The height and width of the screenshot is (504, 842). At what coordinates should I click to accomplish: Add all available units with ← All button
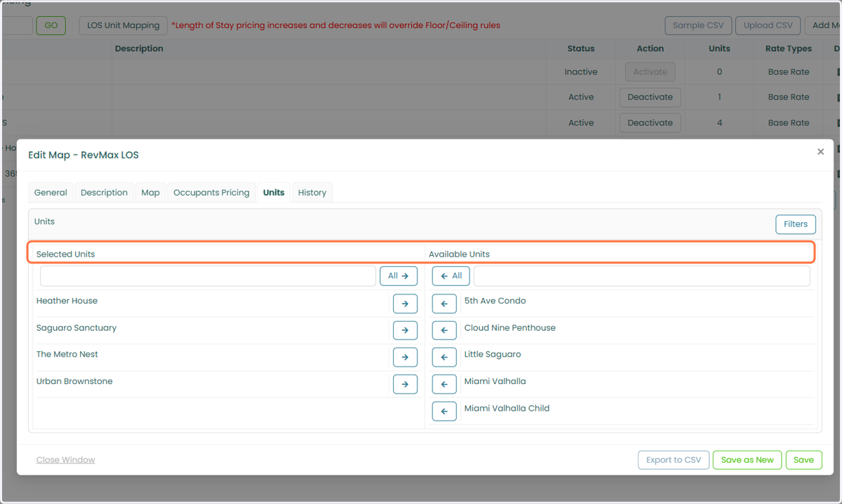click(450, 276)
